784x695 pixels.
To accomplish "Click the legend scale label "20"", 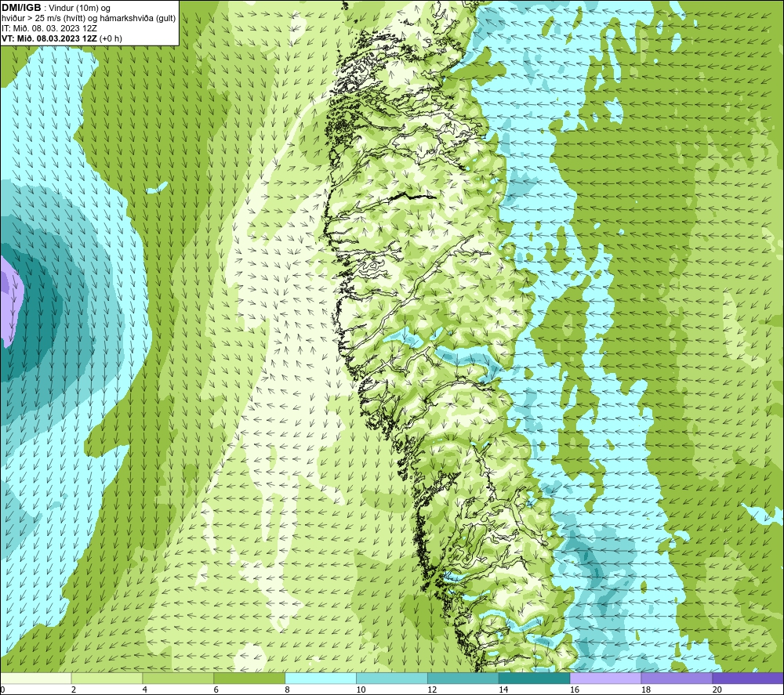I will point(717,690).
